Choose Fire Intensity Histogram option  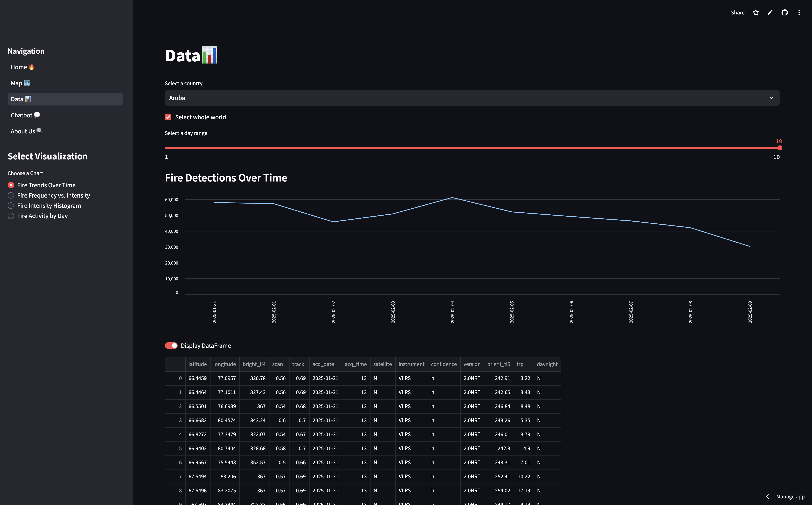click(x=11, y=206)
